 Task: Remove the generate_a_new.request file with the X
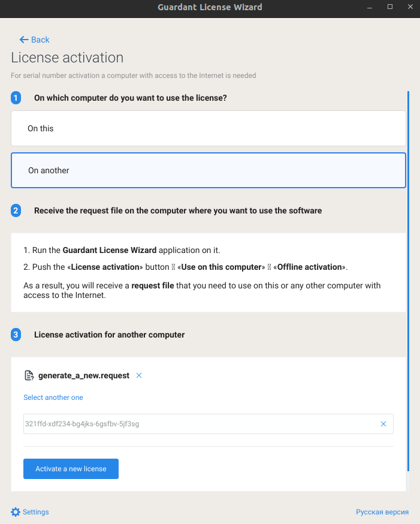(138, 375)
